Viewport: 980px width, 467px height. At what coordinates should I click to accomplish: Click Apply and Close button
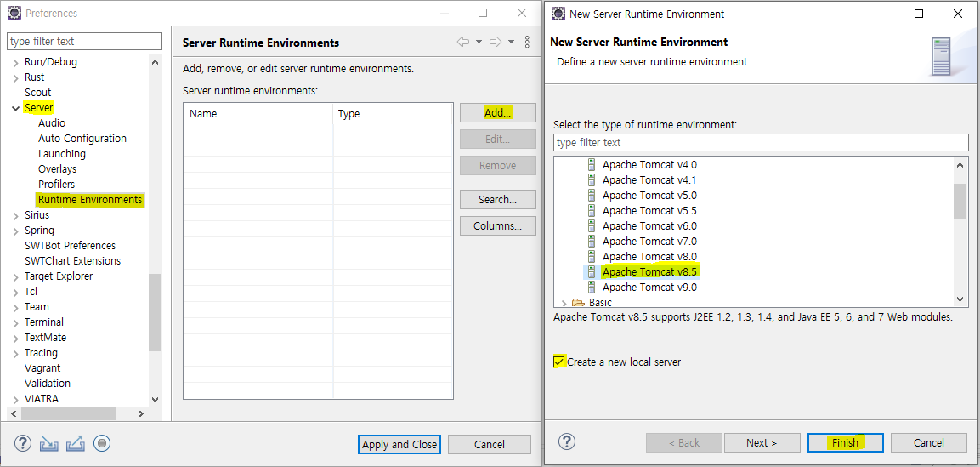coord(399,445)
